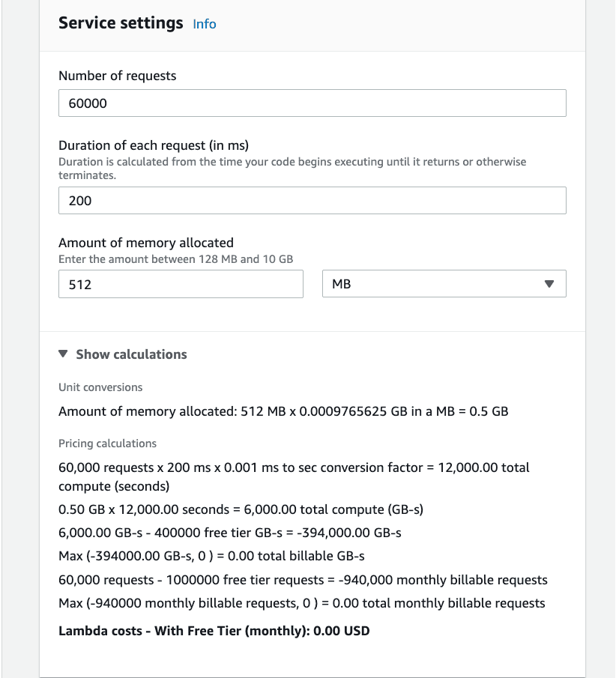This screenshot has width=616, height=678.
Task: Click the Pricing calculations label
Action: (x=107, y=444)
